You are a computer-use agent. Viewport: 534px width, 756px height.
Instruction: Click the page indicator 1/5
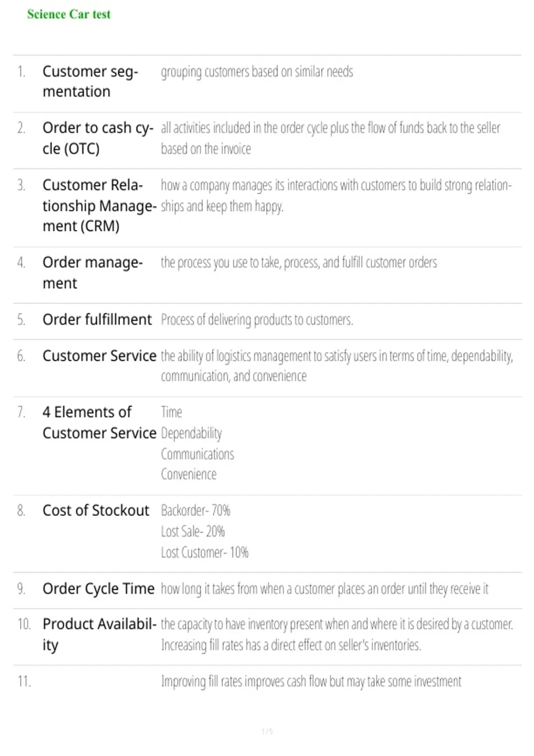[x=267, y=731]
